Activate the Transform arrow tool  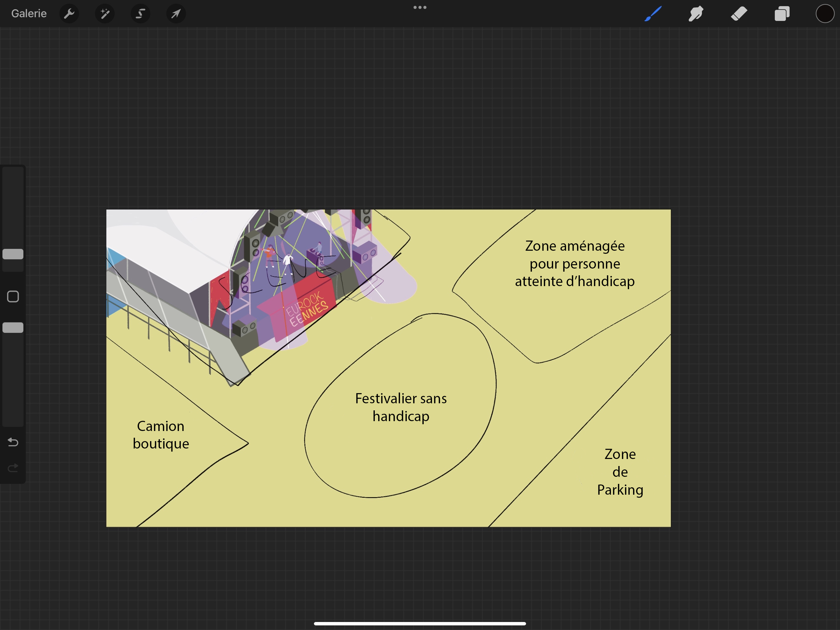click(x=176, y=14)
